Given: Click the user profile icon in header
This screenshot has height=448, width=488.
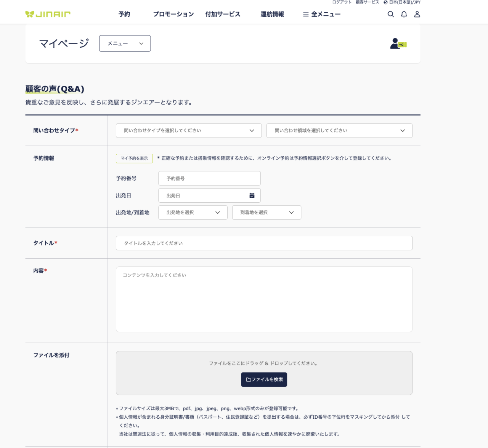Looking at the screenshot, I should pyautogui.click(x=417, y=14).
